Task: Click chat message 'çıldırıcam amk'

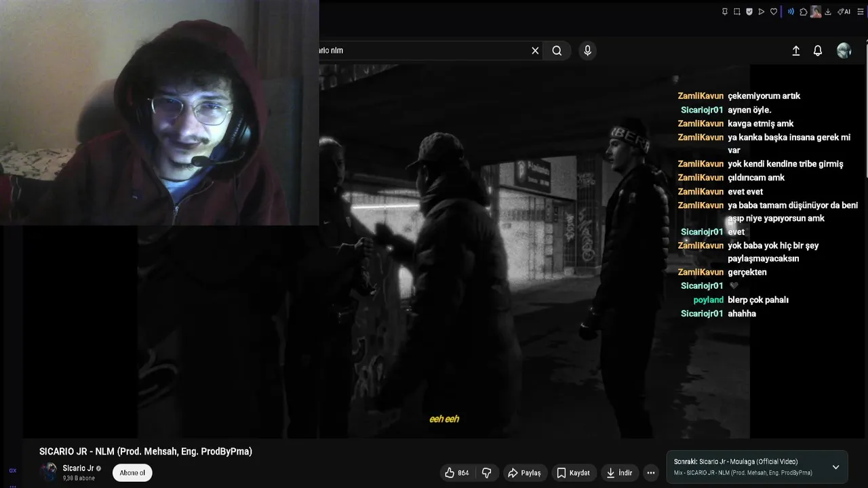Action: pos(756,178)
